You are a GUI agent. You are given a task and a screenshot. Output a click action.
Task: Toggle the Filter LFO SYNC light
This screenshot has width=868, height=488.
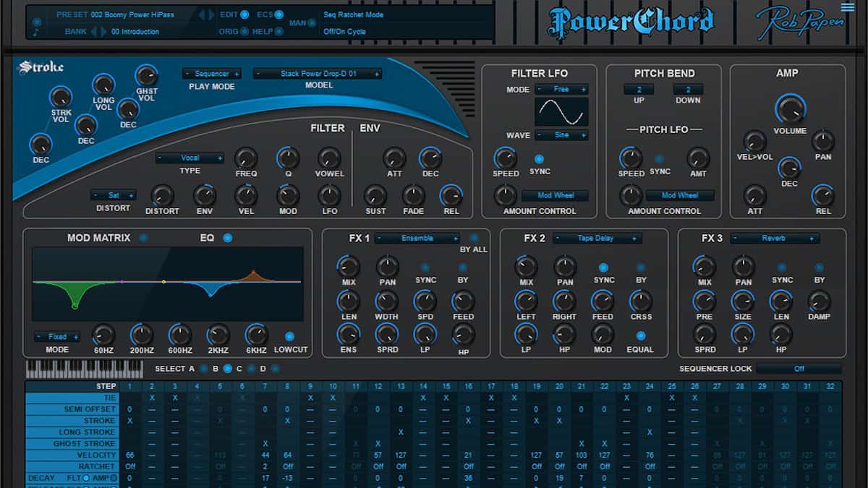tap(539, 159)
